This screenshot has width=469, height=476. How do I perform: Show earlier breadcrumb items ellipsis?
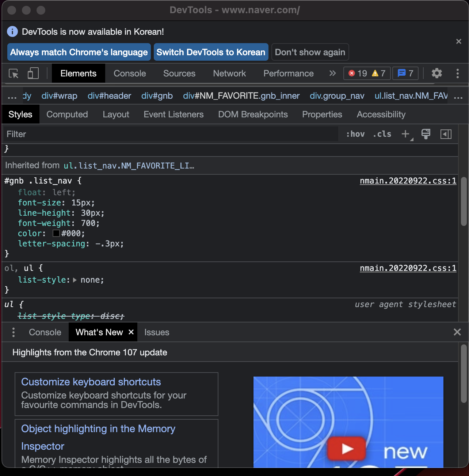coord(12,96)
